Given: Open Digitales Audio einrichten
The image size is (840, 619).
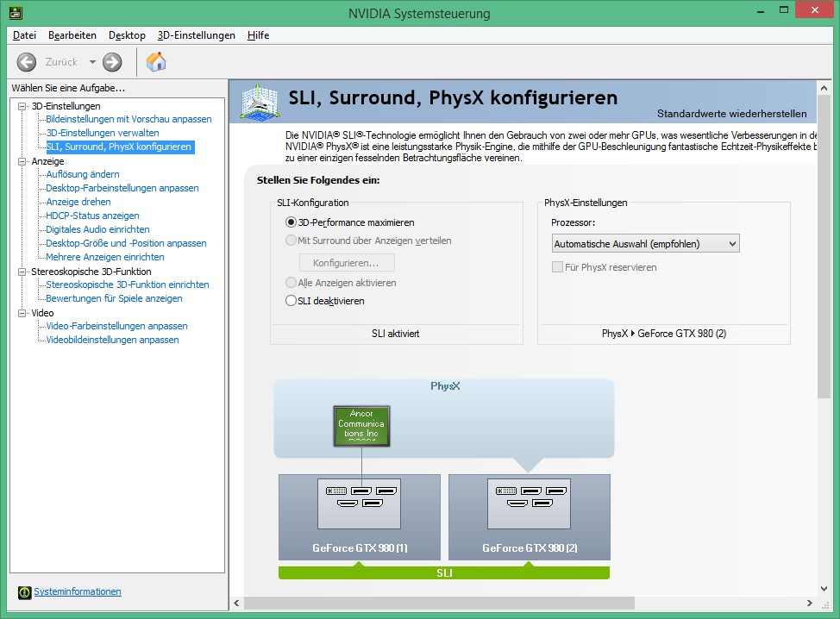Looking at the screenshot, I should [x=97, y=229].
